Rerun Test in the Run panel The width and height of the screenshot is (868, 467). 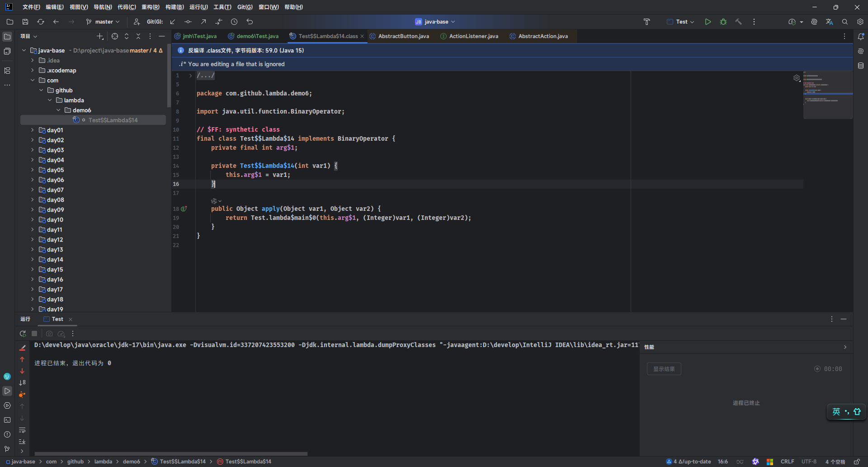pos(23,334)
